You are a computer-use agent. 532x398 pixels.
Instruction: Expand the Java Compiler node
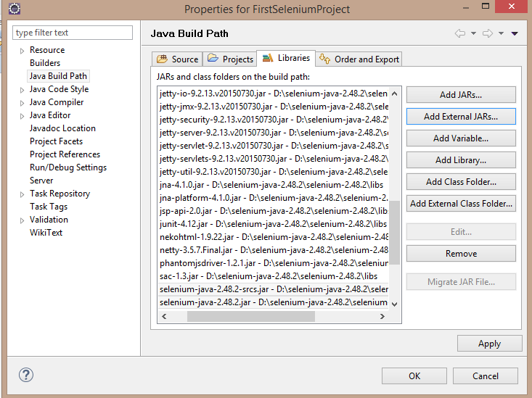(22, 103)
